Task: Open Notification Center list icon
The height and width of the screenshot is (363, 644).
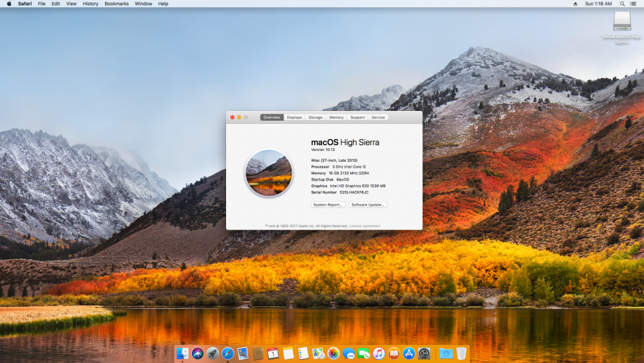Action: tap(633, 4)
